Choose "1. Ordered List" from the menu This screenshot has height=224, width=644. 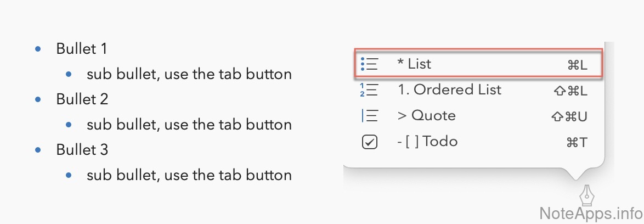[449, 89]
